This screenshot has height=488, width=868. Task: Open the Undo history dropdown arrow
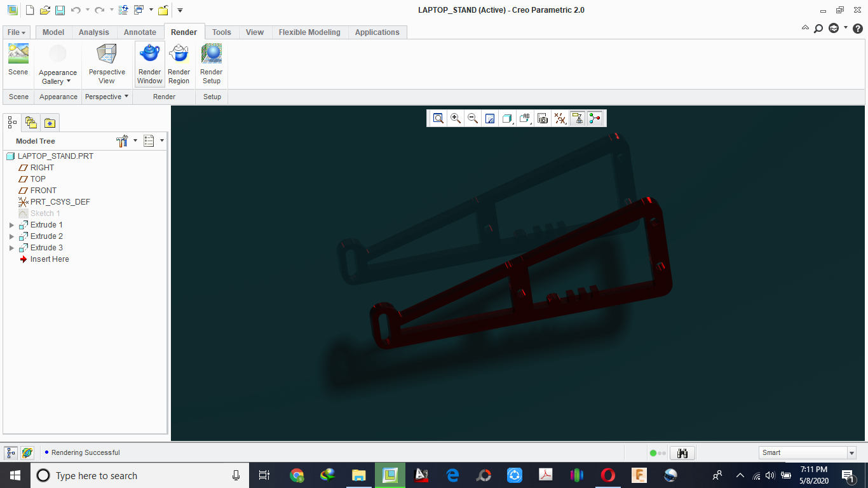[87, 10]
